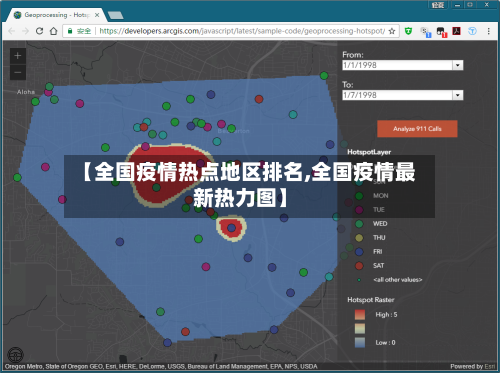Open the green shield extension
This screenshot has height=373, width=500.
pos(408,31)
